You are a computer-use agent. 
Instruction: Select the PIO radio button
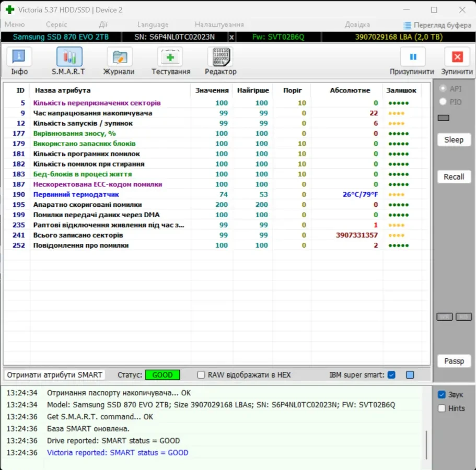(x=443, y=102)
